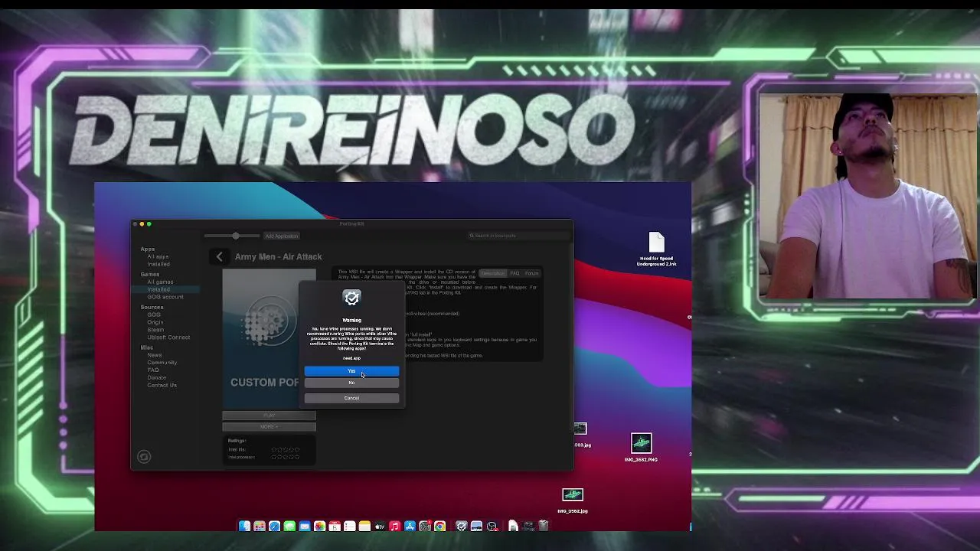Confirm the warning by clicking Yes
This screenshot has height=551, width=980.
point(351,371)
